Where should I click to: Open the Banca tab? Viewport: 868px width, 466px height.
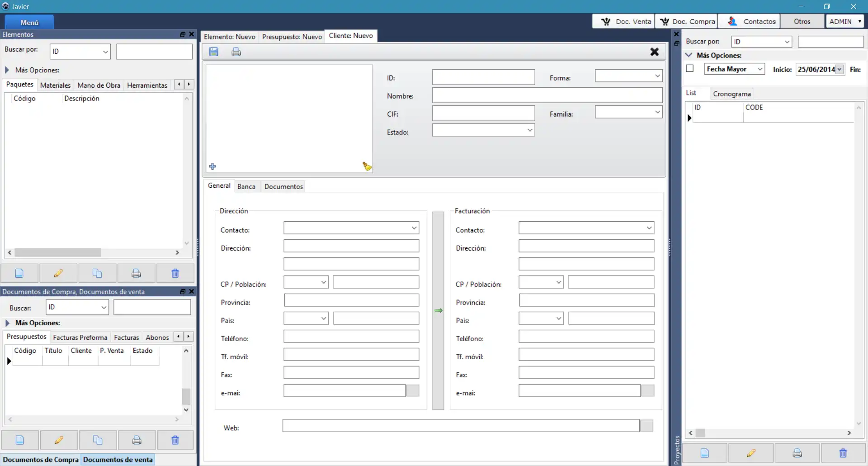(246, 186)
